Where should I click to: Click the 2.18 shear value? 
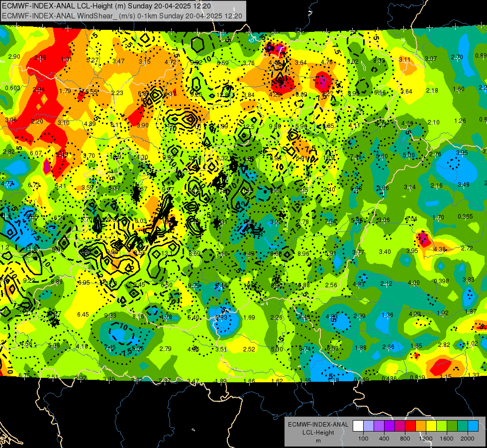coord(432,91)
